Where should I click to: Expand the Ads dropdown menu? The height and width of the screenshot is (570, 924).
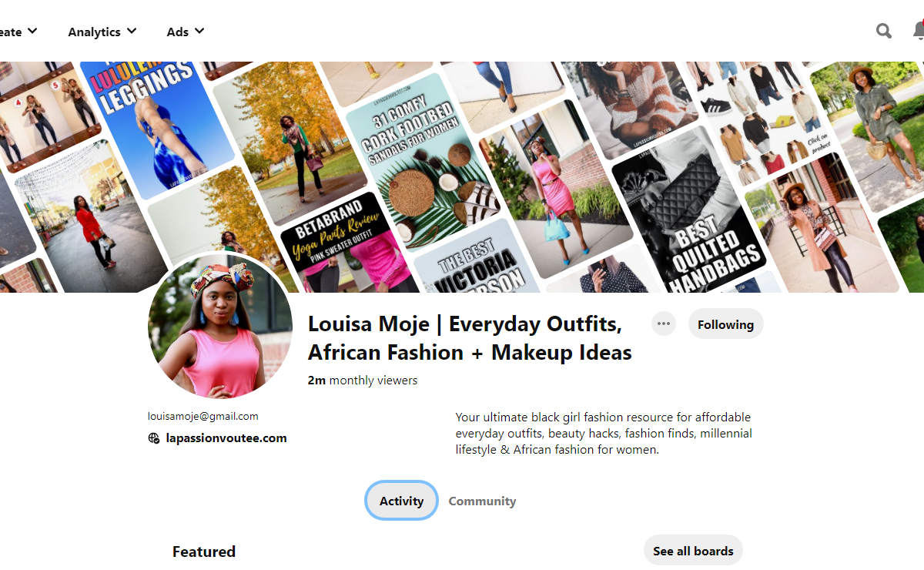point(186,32)
